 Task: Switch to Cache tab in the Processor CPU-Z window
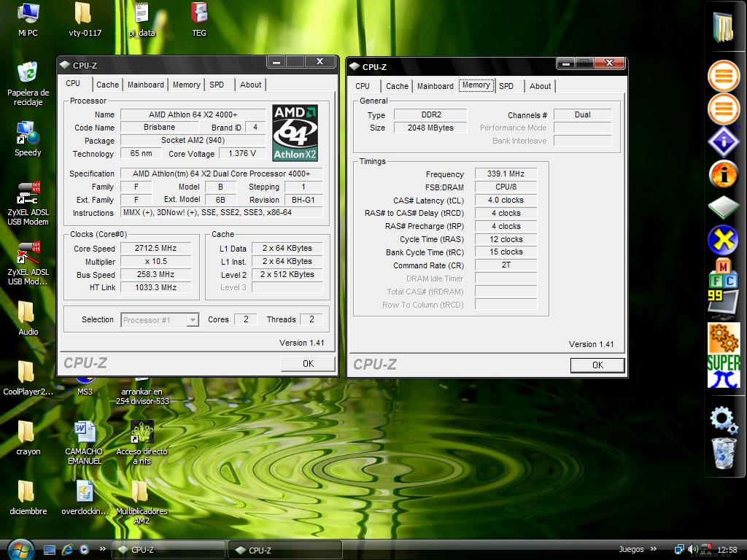pyautogui.click(x=107, y=85)
